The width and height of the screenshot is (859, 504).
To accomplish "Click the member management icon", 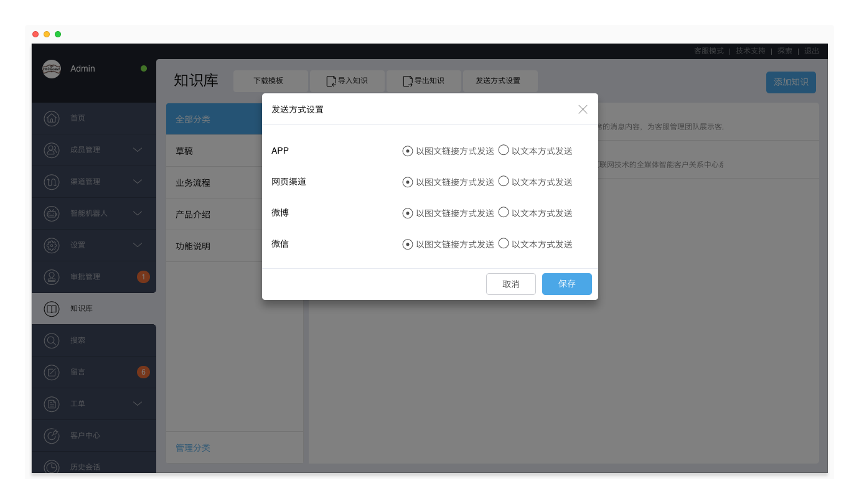I will pyautogui.click(x=52, y=150).
